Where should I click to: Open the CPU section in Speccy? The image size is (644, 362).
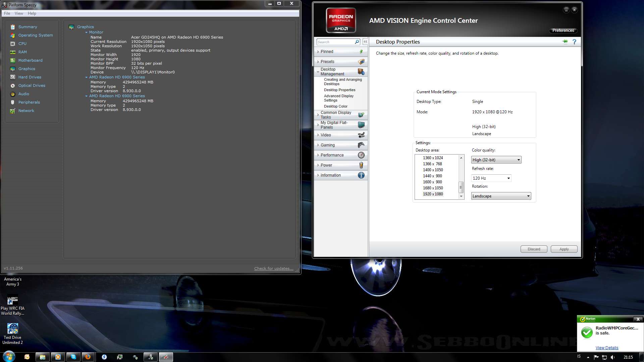click(22, 44)
